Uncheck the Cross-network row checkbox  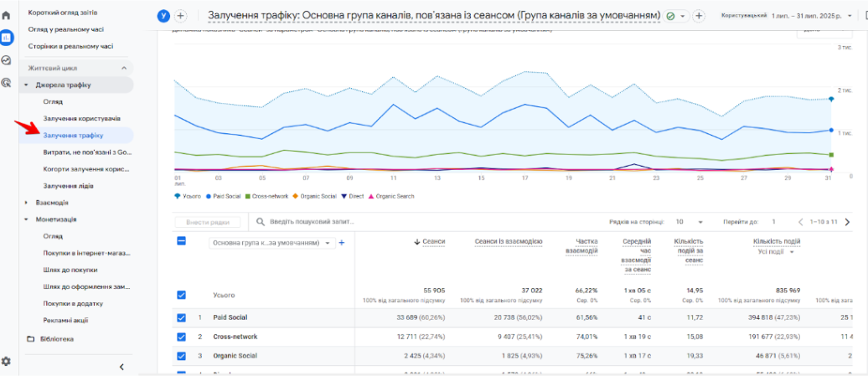pos(181,337)
